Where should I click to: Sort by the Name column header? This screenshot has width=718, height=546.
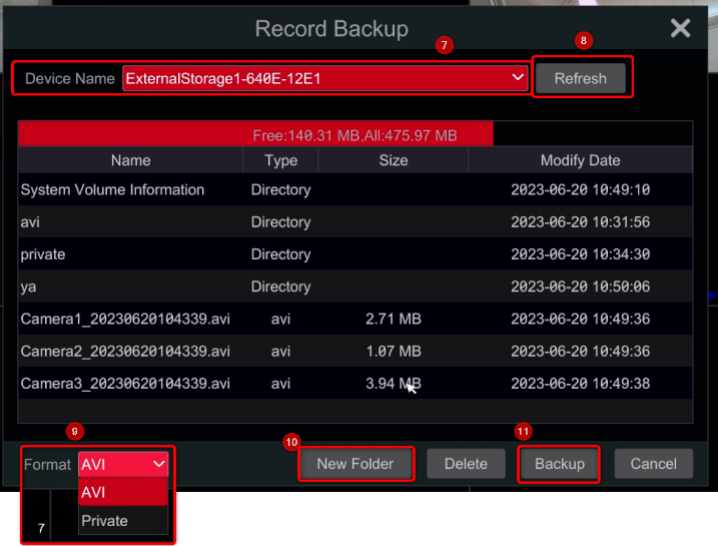(130, 160)
